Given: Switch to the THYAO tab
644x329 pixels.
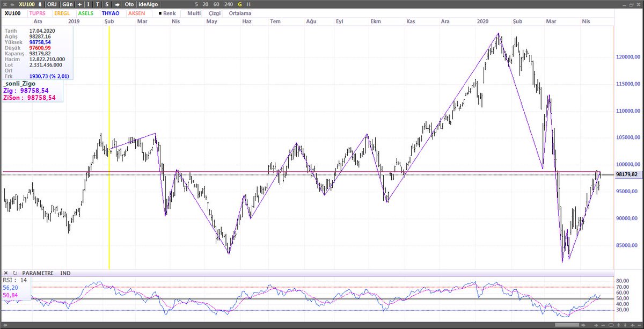Looking at the screenshot, I should 111,13.
